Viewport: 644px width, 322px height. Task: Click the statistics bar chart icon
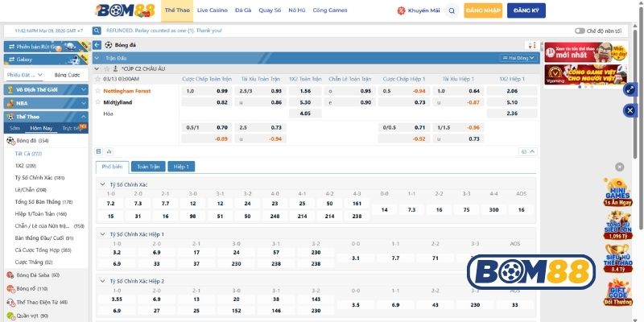[109, 151]
